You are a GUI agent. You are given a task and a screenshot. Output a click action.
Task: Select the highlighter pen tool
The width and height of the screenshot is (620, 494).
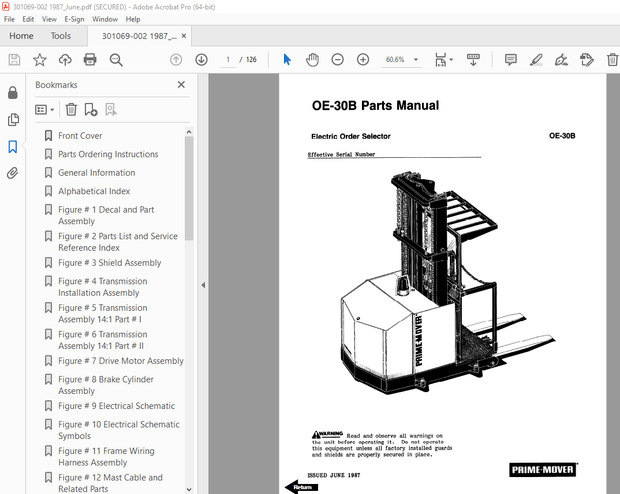[x=536, y=60]
